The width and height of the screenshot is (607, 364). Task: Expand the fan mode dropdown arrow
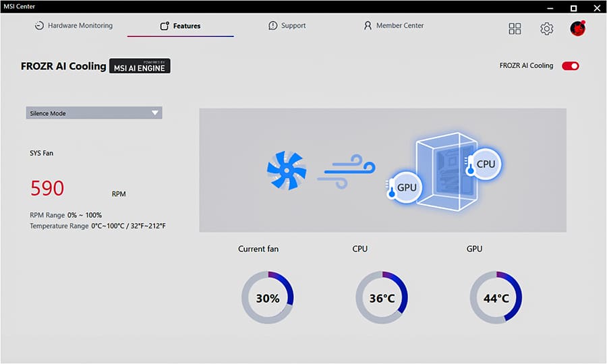(155, 113)
